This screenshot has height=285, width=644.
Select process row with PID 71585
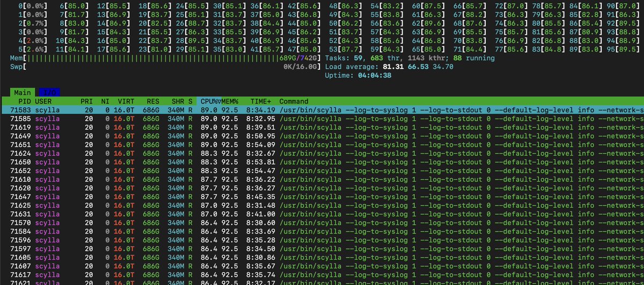pos(322,118)
